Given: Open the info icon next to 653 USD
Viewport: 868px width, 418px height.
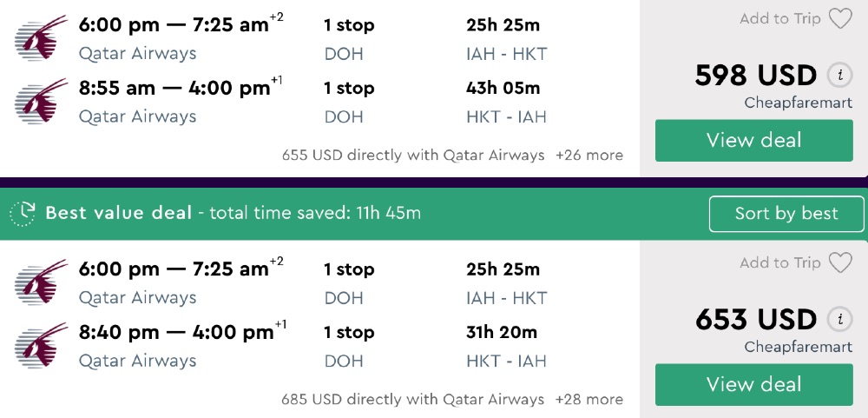Looking at the screenshot, I should [838, 320].
